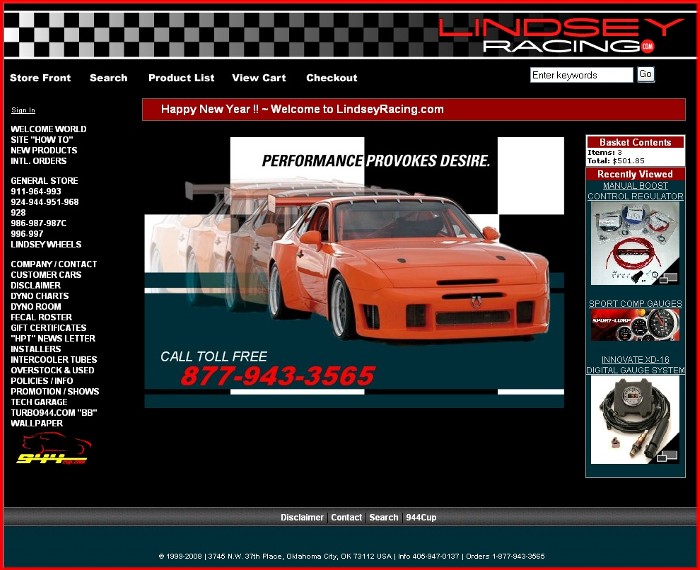Image resolution: width=700 pixels, height=570 pixels.
Task: Open the Dyno Charts sidebar link
Action: tap(40, 296)
